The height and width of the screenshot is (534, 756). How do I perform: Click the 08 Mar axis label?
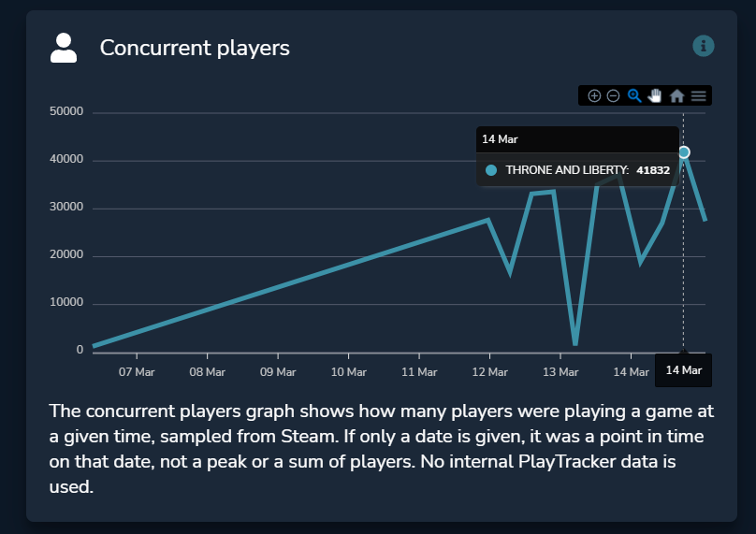[x=208, y=372]
